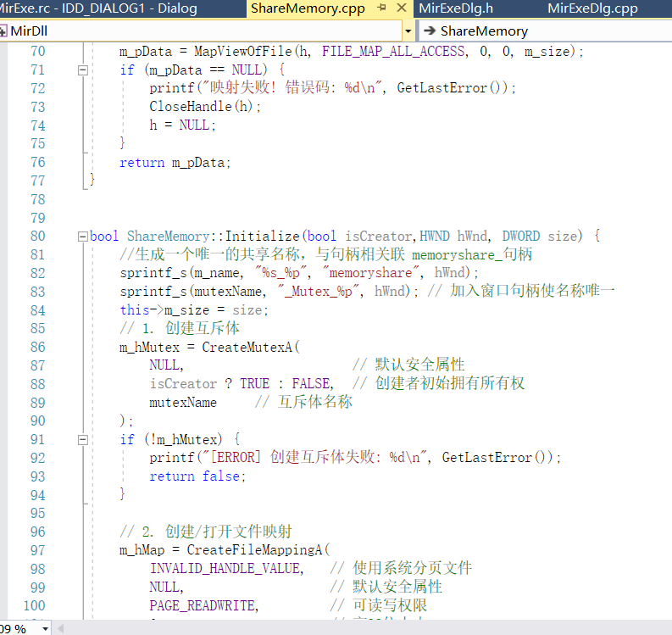The width and height of the screenshot is (672, 635).
Task: Open the MirDll project dropdown
Action: click(x=408, y=31)
